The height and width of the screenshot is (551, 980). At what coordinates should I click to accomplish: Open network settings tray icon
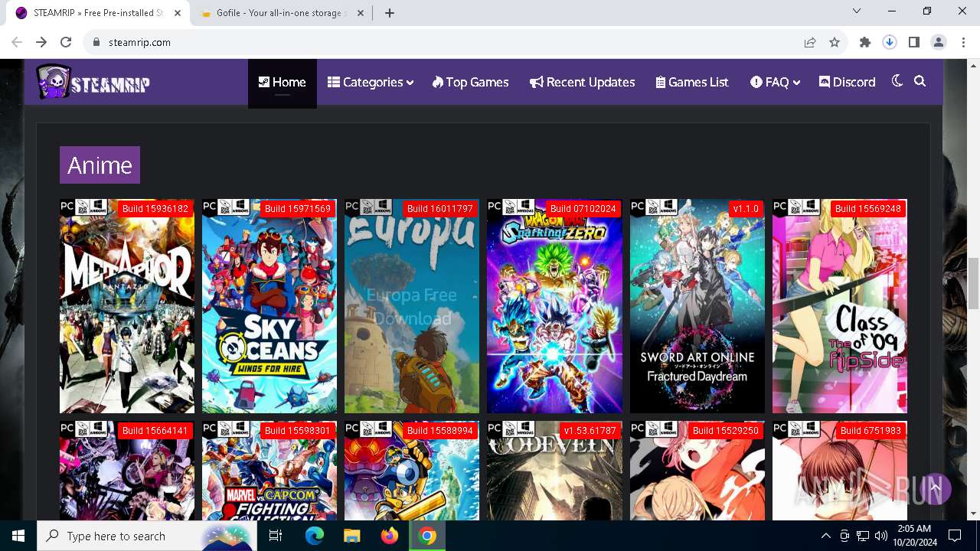tap(863, 536)
